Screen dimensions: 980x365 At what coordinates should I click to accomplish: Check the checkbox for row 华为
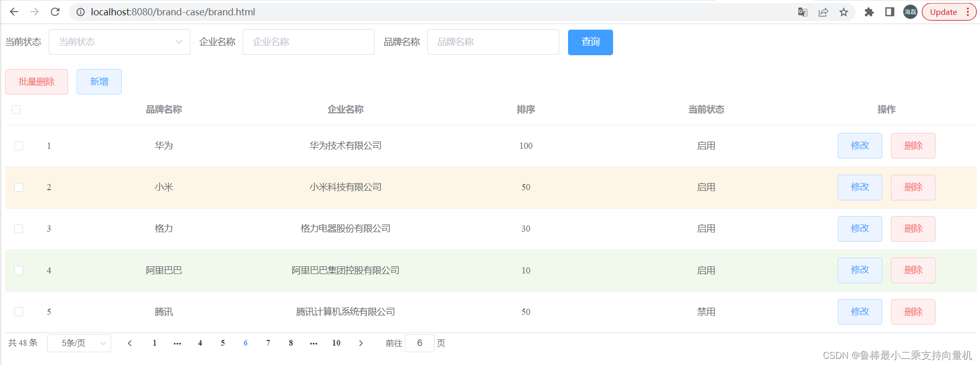tap(18, 146)
